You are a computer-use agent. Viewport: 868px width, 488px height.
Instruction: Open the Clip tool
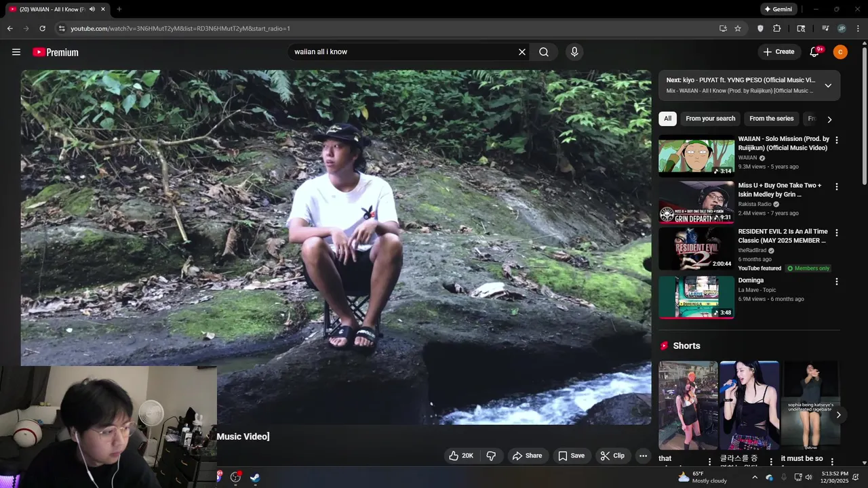(x=612, y=455)
